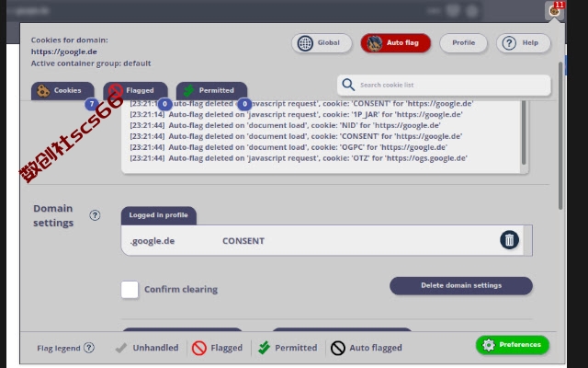Click the .google.de domain entry
The width and height of the screenshot is (588, 368).
(x=153, y=241)
